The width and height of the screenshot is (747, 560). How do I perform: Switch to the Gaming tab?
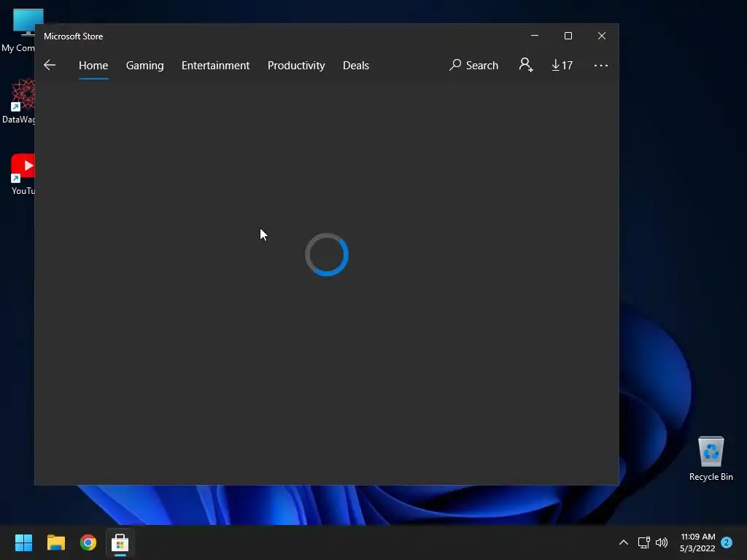point(145,65)
